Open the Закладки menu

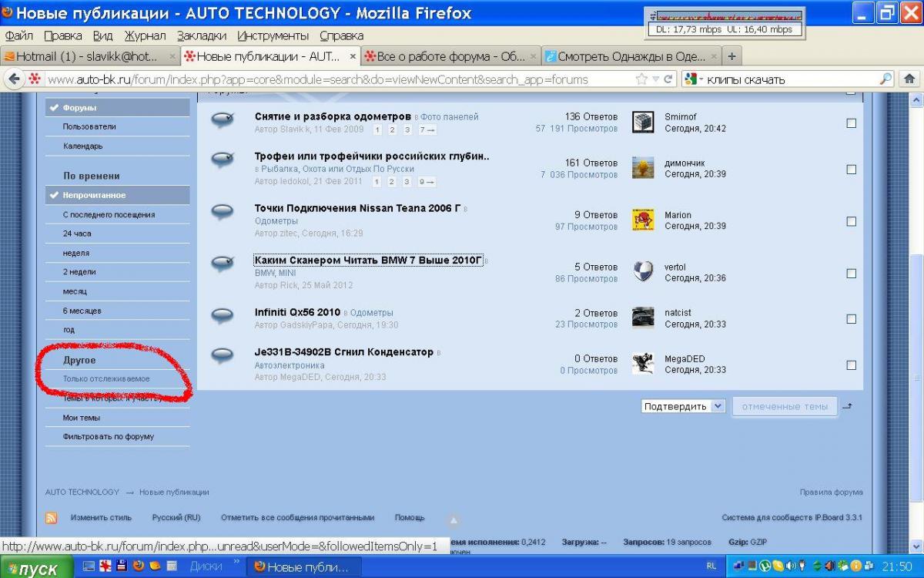[x=201, y=35]
